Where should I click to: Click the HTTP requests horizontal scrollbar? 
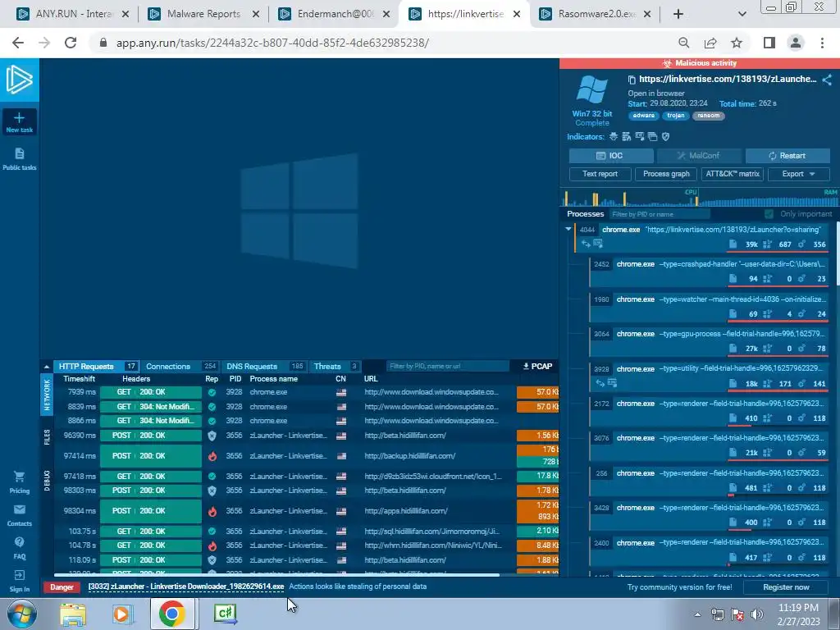276,575
